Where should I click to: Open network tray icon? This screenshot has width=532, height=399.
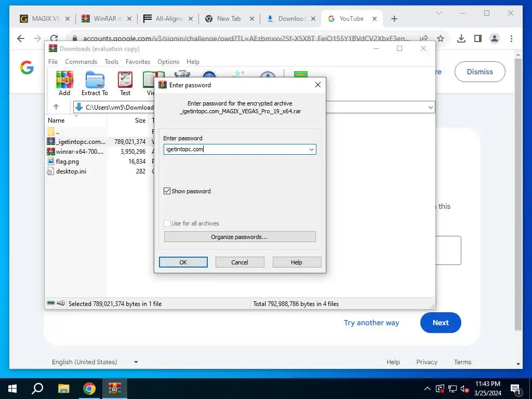(x=453, y=389)
